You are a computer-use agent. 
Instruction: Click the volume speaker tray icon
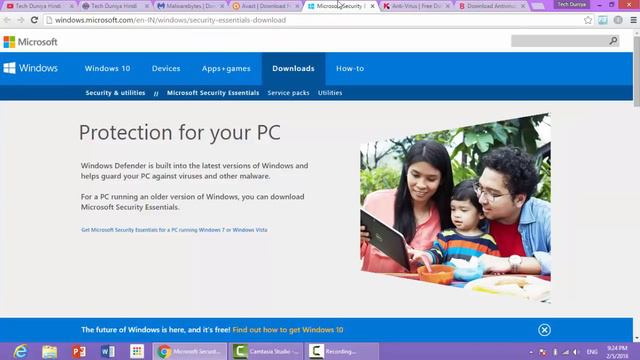pyautogui.click(x=576, y=352)
